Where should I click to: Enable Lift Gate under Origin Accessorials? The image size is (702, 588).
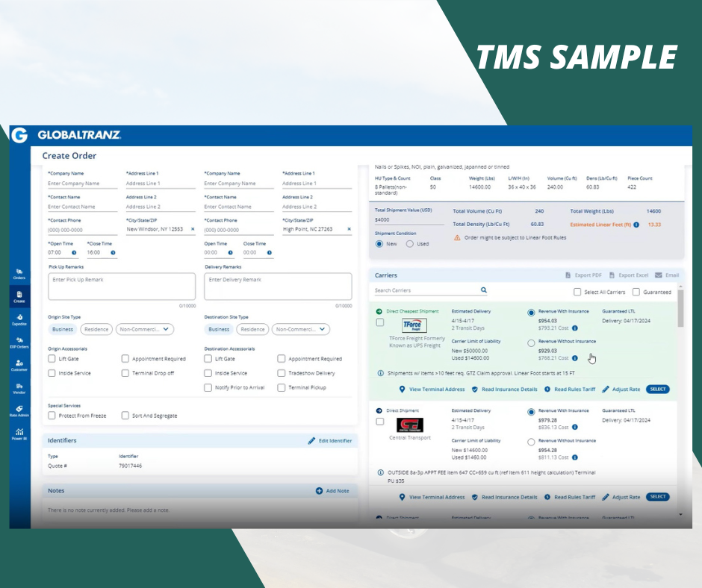click(x=52, y=359)
